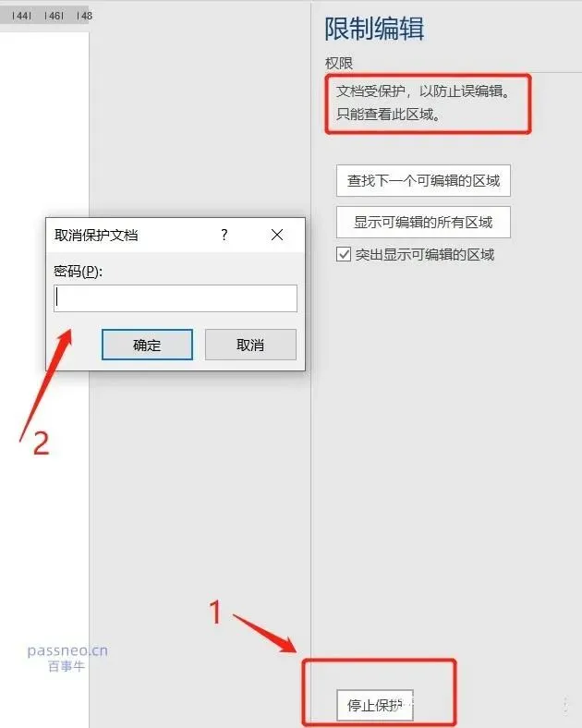582x728 pixels.
Task: Confirm with the 确定 button
Action: click(x=147, y=345)
